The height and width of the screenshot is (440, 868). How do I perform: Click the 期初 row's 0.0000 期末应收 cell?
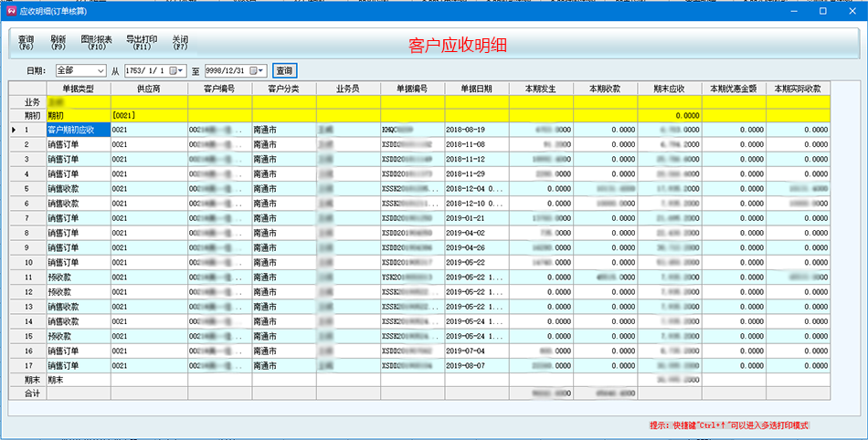(x=670, y=116)
